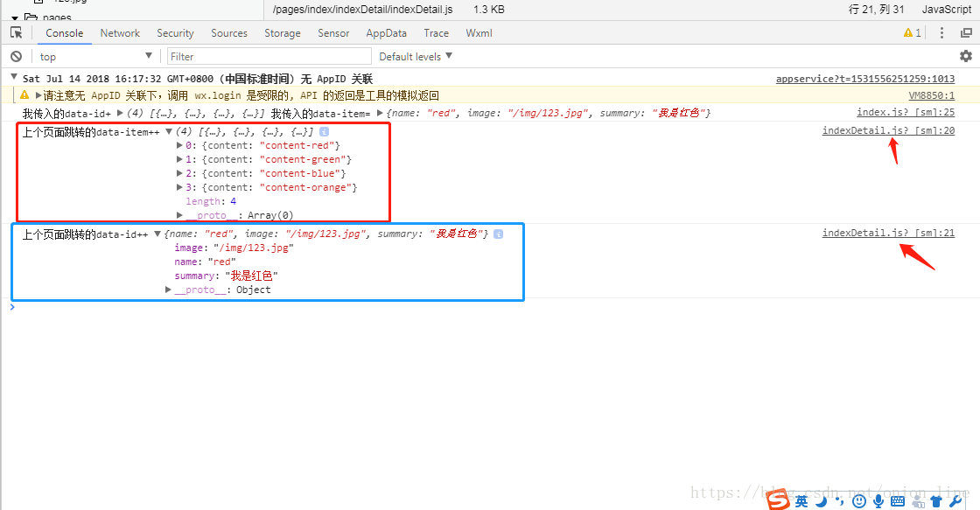This screenshot has height=510, width=980.
Task: Focus the console prompt line
Action: tap(490, 307)
